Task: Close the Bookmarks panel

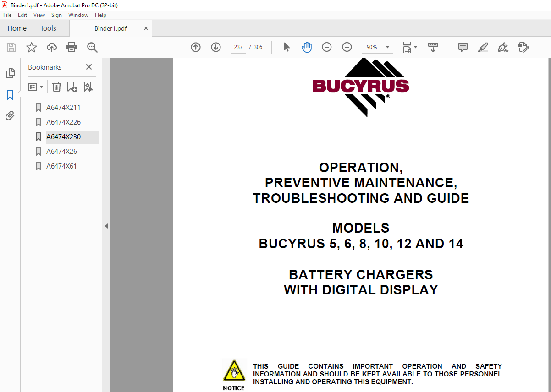Action: pos(89,67)
